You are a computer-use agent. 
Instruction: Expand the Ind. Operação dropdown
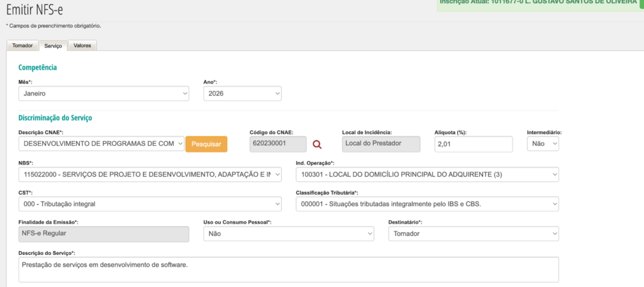[427, 174]
